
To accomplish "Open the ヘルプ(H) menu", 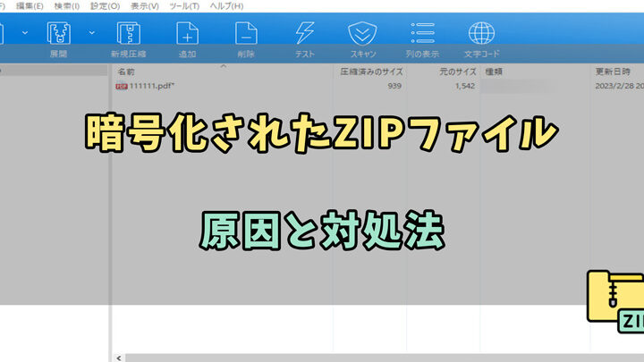I will (x=225, y=6).
